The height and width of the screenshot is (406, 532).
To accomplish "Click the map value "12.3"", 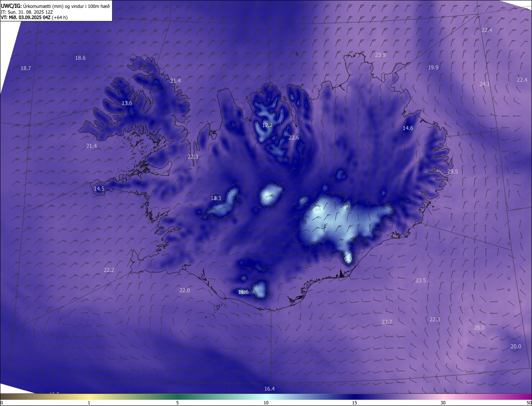I will [x=216, y=198].
